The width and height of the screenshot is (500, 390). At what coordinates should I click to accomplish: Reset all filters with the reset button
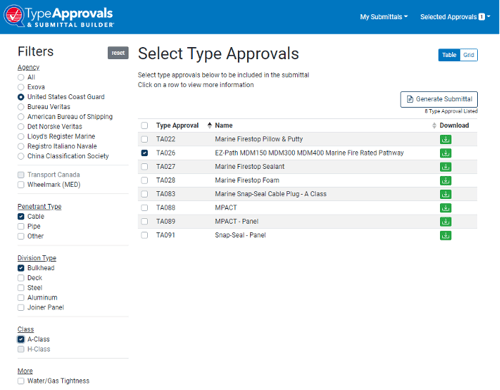pos(118,53)
